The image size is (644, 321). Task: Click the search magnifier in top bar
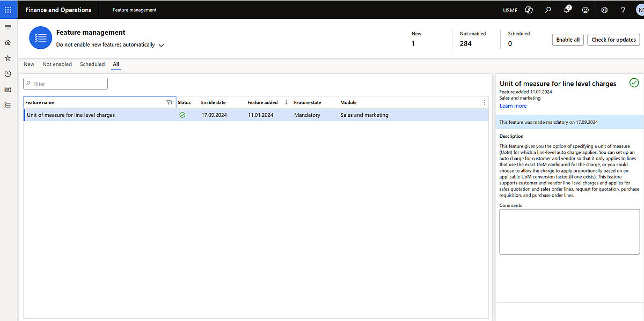click(x=548, y=10)
